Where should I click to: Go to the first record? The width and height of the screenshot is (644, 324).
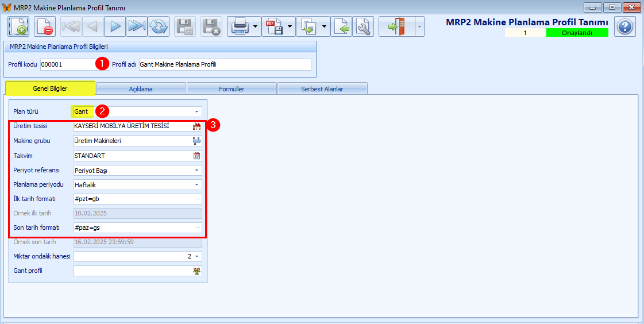(x=71, y=26)
